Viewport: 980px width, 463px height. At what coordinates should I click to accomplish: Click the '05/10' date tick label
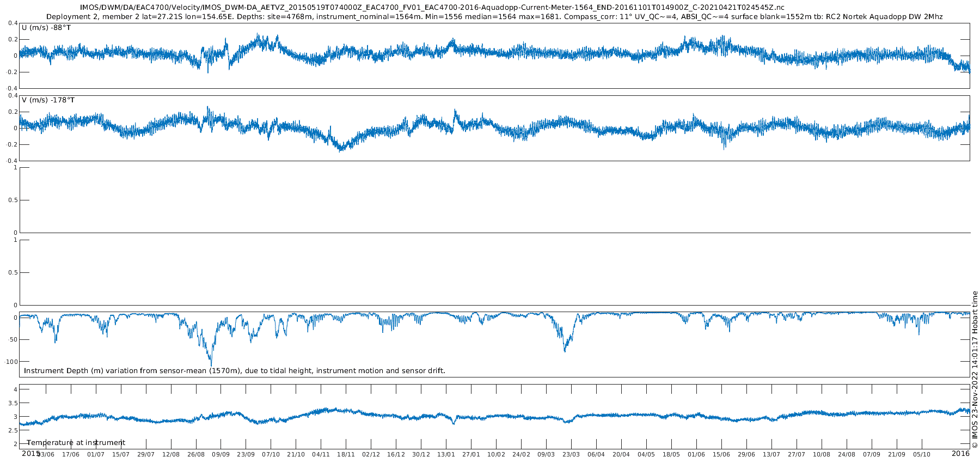coord(922,454)
